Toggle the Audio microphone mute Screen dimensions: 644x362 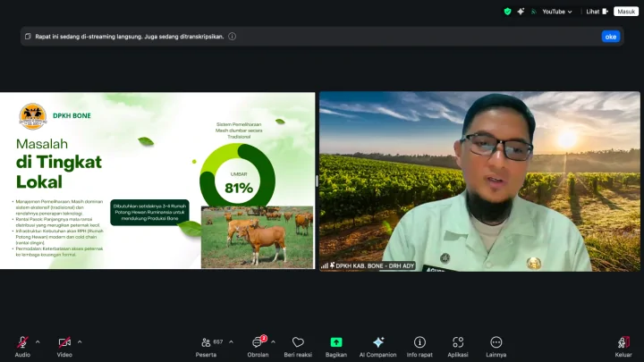click(x=22, y=342)
